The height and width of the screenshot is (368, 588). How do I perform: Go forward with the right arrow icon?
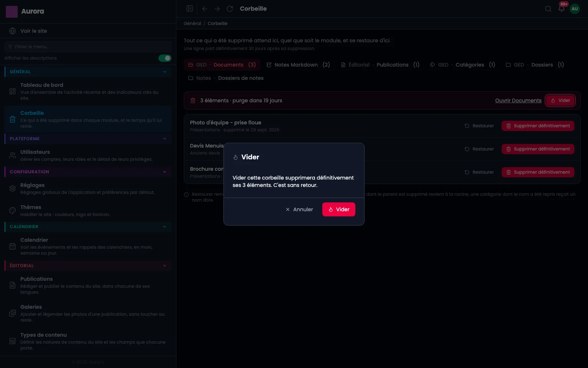(x=217, y=8)
